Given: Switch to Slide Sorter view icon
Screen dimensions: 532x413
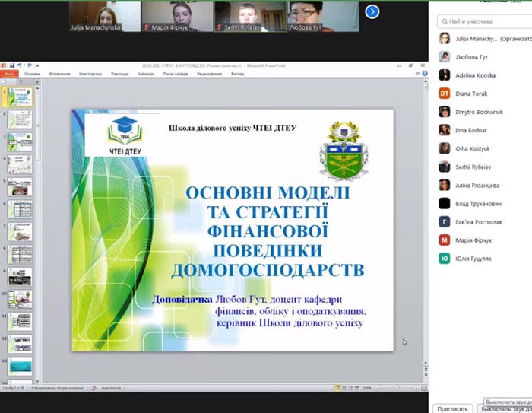Looking at the screenshot, I should point(344,388).
